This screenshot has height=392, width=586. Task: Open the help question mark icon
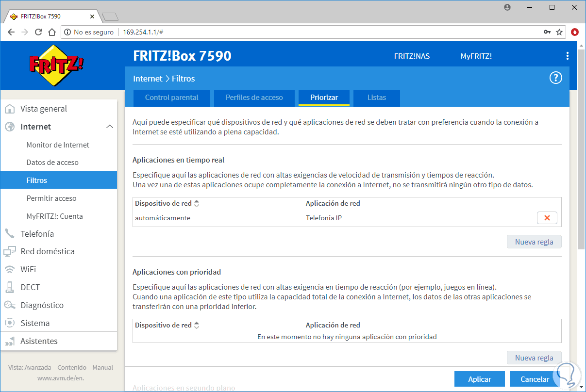(x=555, y=78)
